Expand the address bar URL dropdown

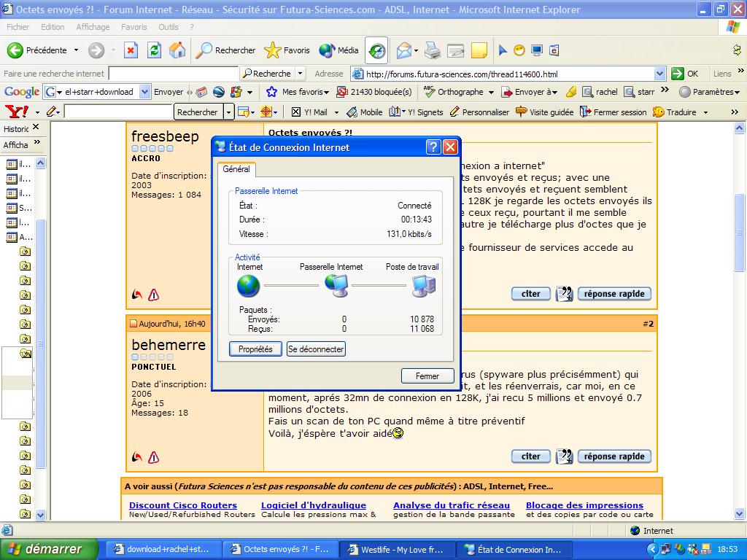[659, 74]
